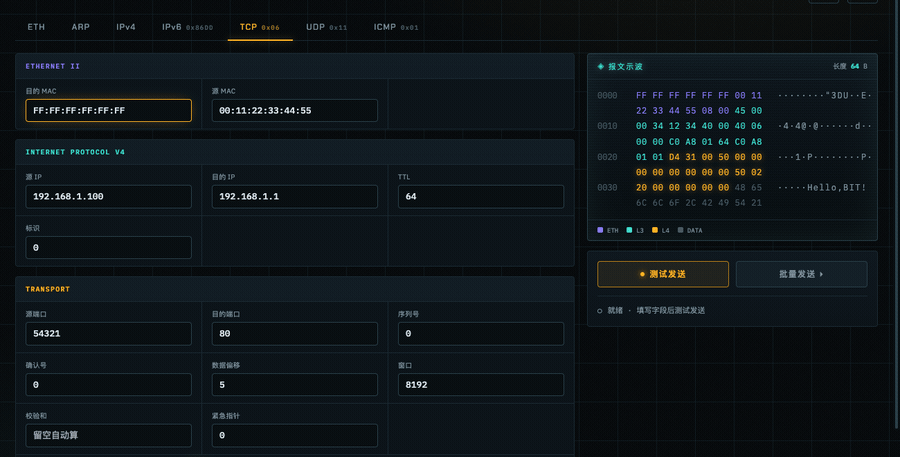Edit the 数据偏移 field showing 5

294,385
